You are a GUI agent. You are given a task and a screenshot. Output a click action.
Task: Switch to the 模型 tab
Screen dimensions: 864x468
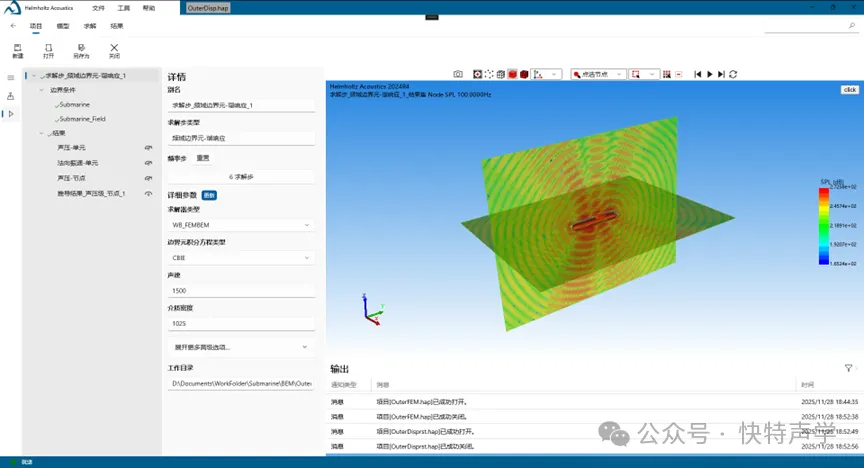pyautogui.click(x=63, y=26)
